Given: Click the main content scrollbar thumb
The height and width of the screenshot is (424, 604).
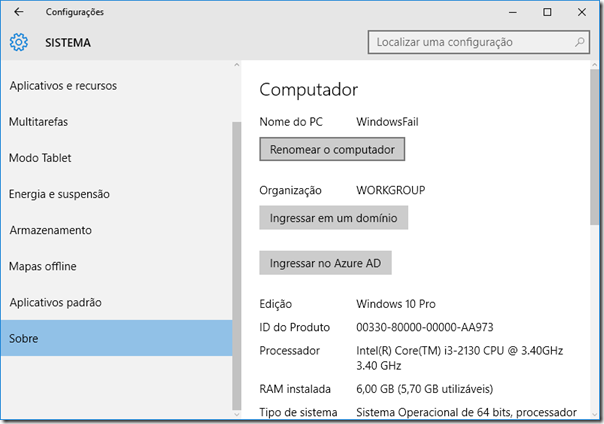Looking at the screenshot, I should pos(594,147).
